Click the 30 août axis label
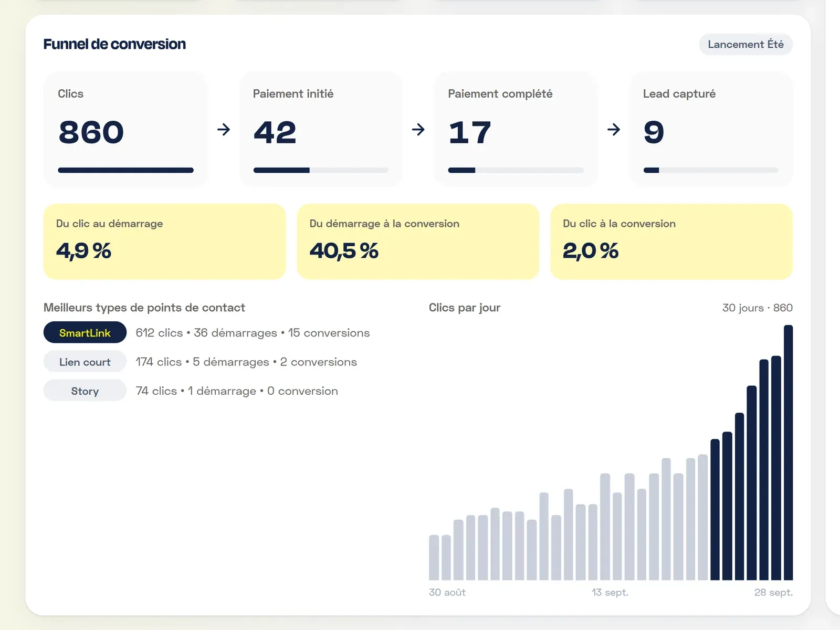Image resolution: width=840 pixels, height=630 pixels. coord(447,592)
